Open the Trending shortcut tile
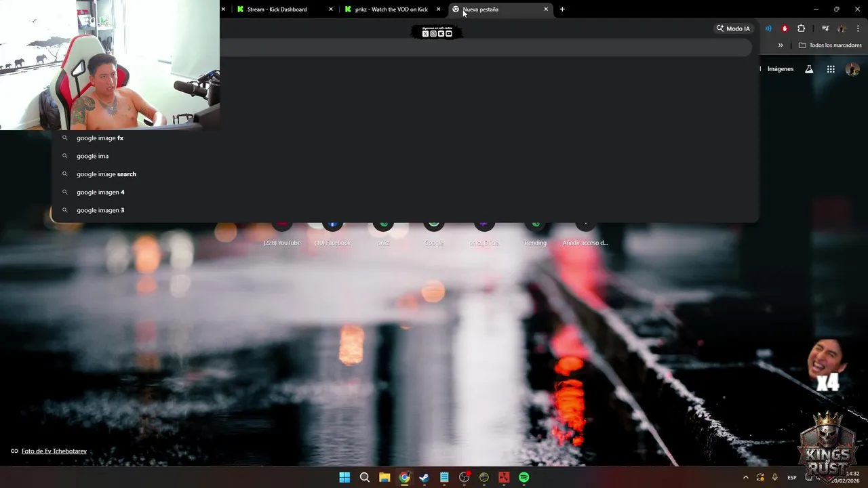868x488 pixels. point(535,234)
